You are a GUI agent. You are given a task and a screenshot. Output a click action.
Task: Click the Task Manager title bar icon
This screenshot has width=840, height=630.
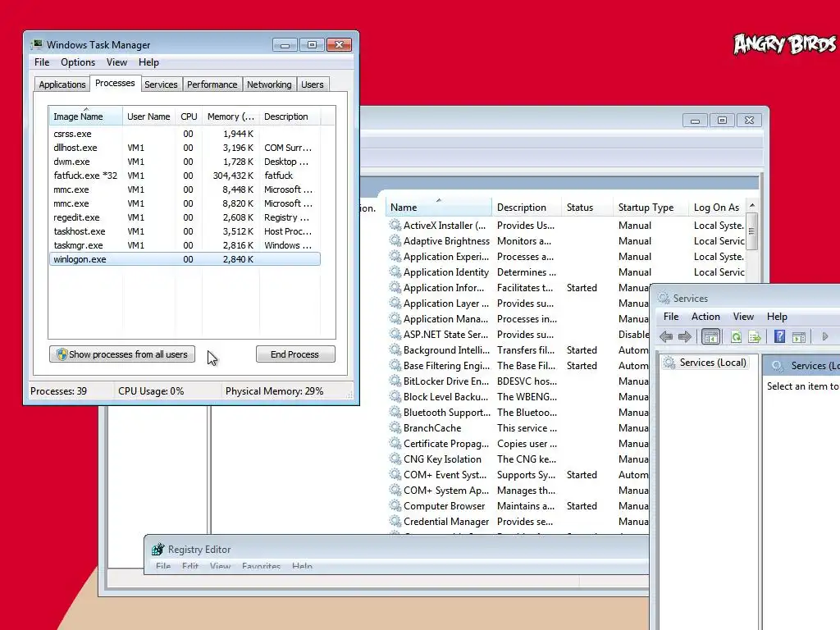pos(36,44)
